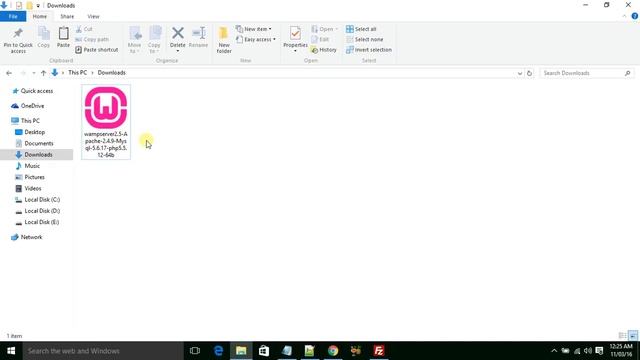Expand address bar history dropdown
Image resolution: width=640 pixels, height=360 pixels.
(x=520, y=73)
